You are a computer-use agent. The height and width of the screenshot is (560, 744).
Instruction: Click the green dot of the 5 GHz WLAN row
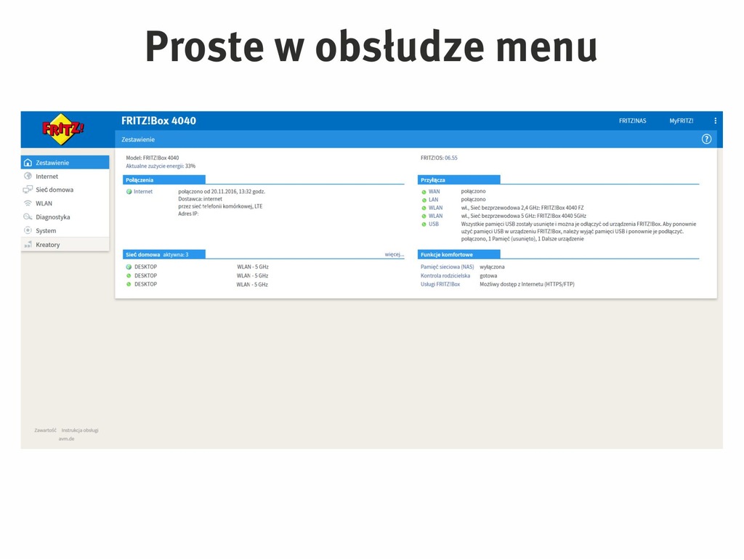point(424,216)
